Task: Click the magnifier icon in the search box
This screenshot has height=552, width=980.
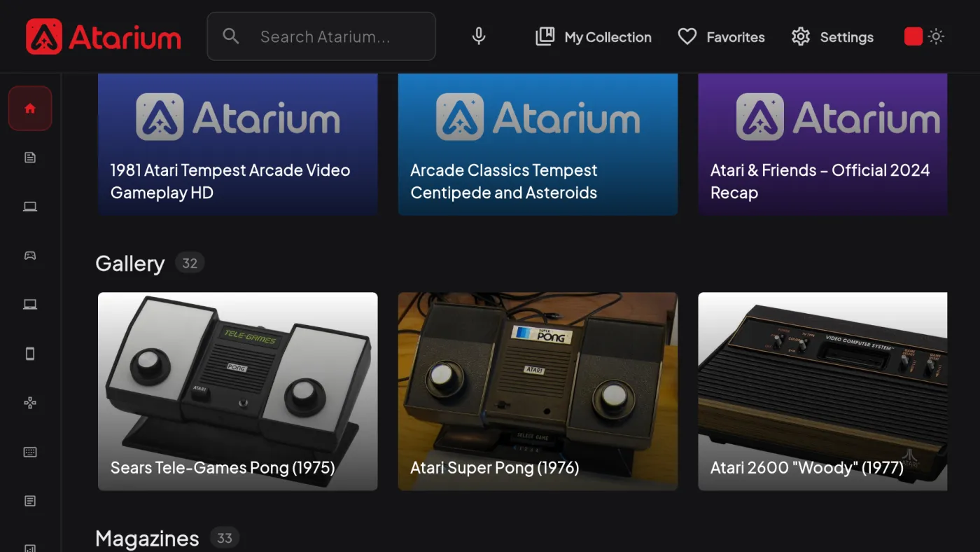Action: coord(231,36)
